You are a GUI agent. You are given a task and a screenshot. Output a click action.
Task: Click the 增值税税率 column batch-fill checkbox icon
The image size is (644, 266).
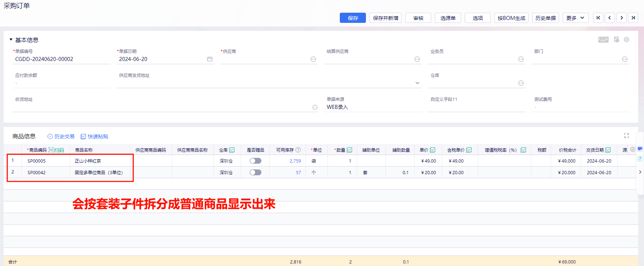[523, 150]
